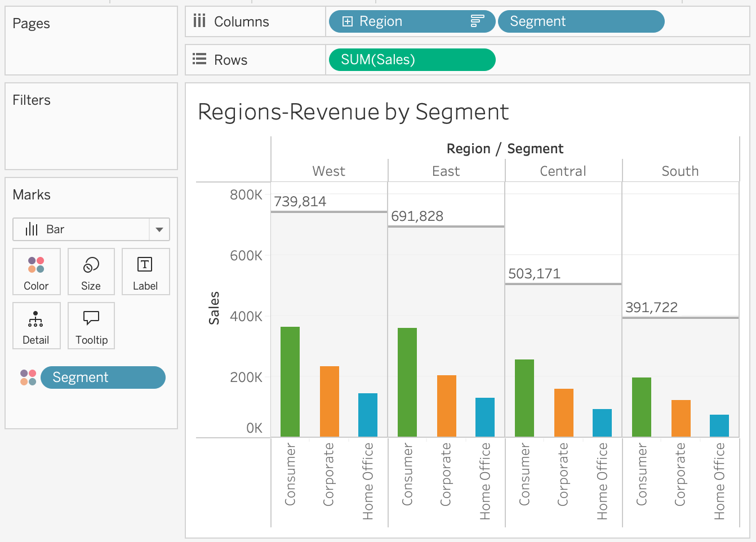This screenshot has height=542, width=756.
Task: Click the dropdown arrow for mark type
Action: tap(159, 229)
